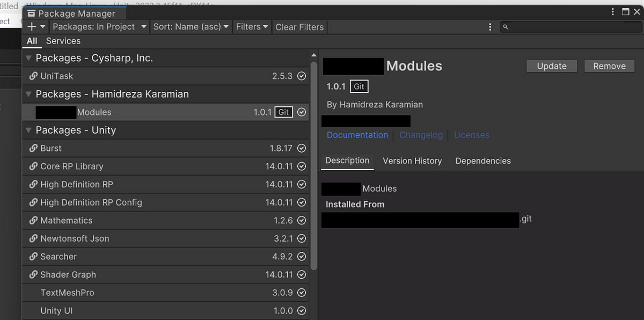This screenshot has height=320, width=644.
Task: Click the window options icon atop Package Manager
Action: pyautogui.click(x=612, y=11)
